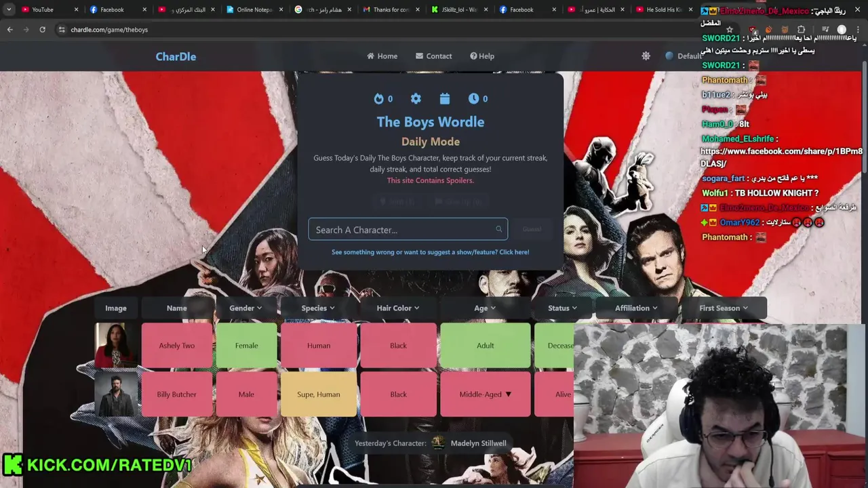Viewport: 868px width, 488px height.
Task: Click the red Male cell
Action: [x=246, y=394]
